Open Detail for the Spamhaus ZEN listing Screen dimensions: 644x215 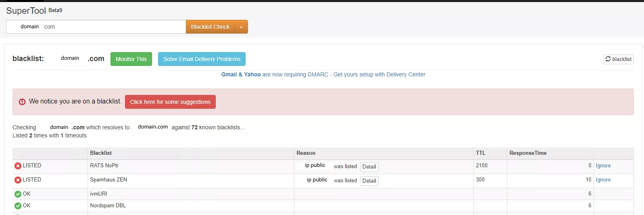pyautogui.click(x=369, y=181)
